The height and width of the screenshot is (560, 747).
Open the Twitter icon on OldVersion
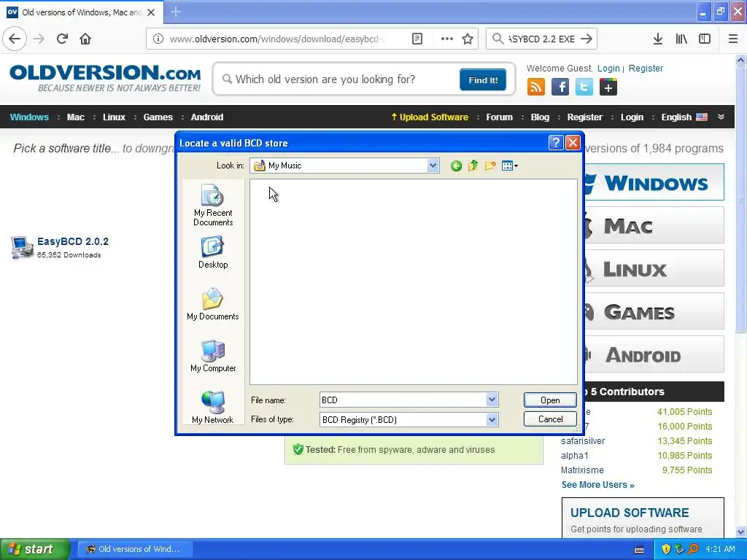click(x=584, y=87)
